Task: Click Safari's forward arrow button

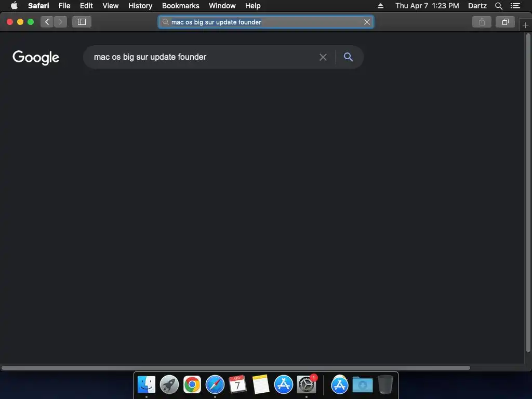Action: pyautogui.click(x=60, y=22)
